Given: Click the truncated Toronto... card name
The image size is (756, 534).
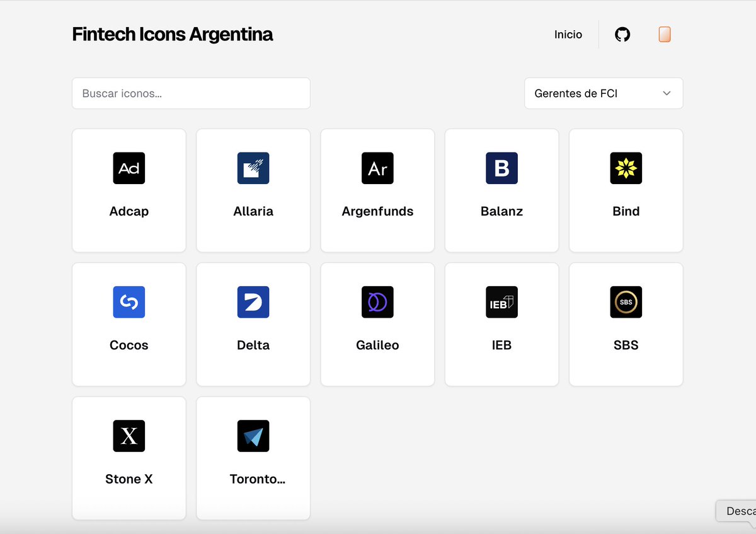Looking at the screenshot, I should click(x=257, y=479).
